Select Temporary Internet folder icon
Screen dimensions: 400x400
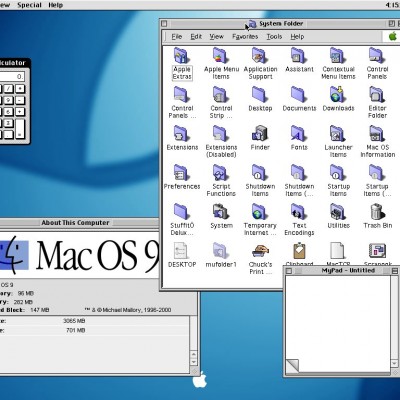click(x=260, y=211)
